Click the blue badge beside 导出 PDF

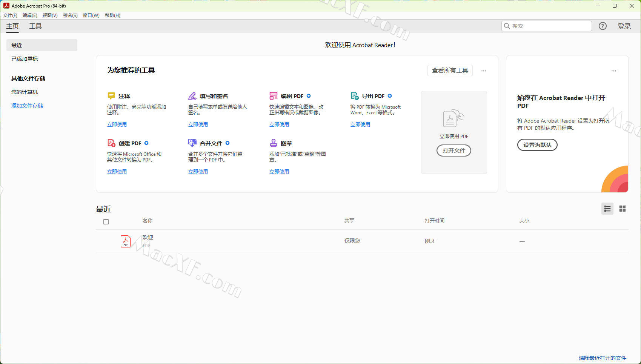click(390, 96)
